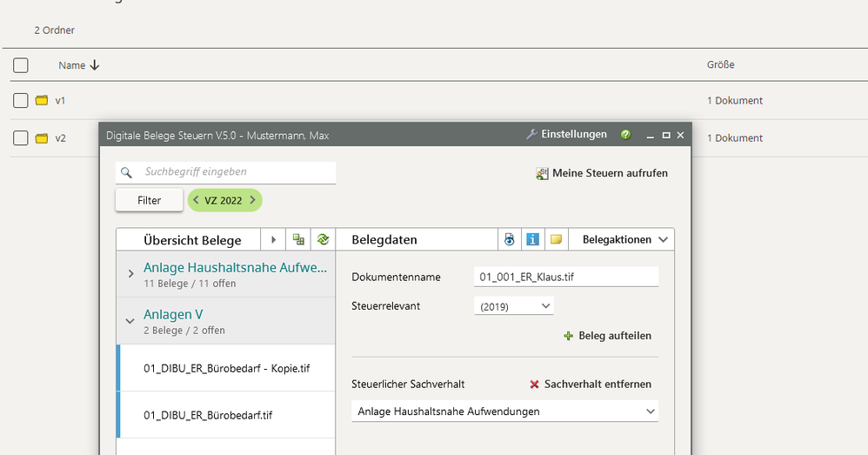This screenshot has width=868, height=455.
Task: Click the green refresh icon beside Belegdaten
Action: pos(323,239)
